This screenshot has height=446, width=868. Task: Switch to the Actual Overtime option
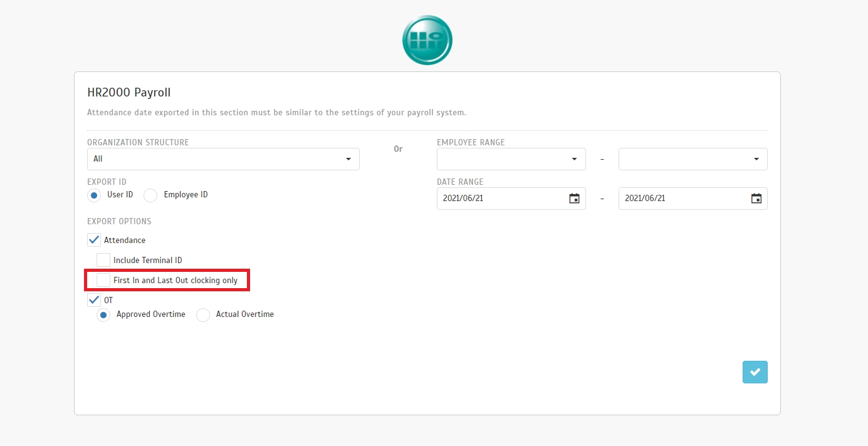[x=203, y=315]
